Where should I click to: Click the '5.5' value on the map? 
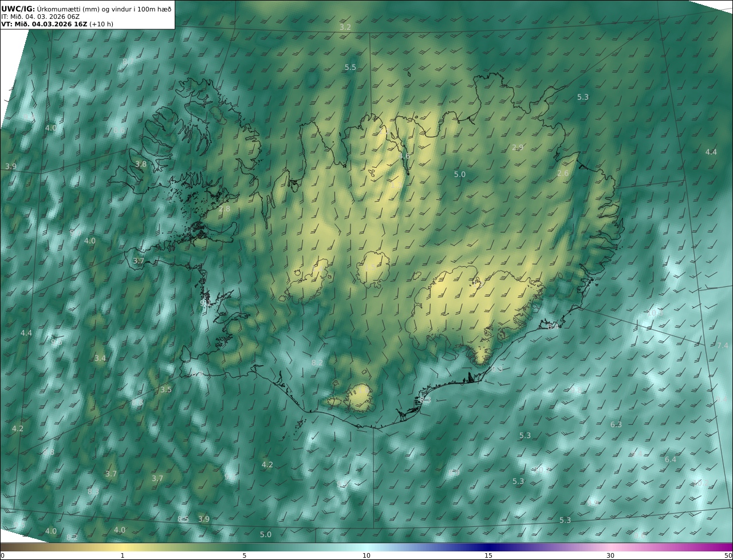pos(350,68)
